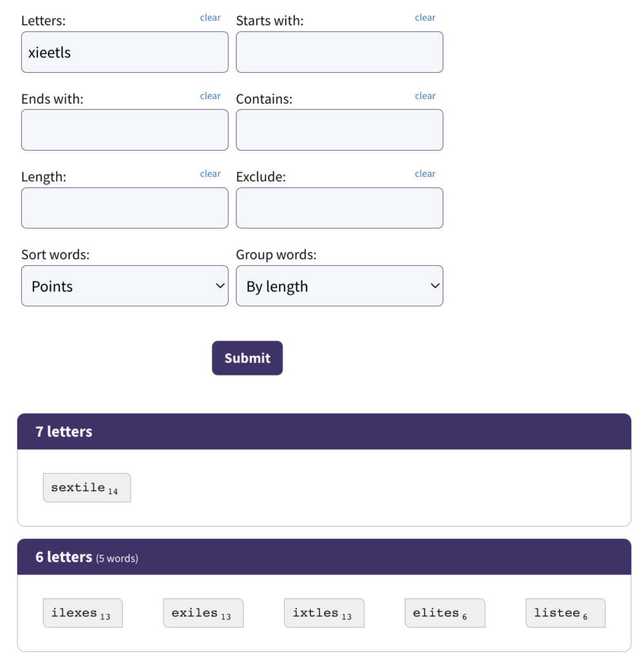
Task: Click the word listee
Action: (565, 613)
